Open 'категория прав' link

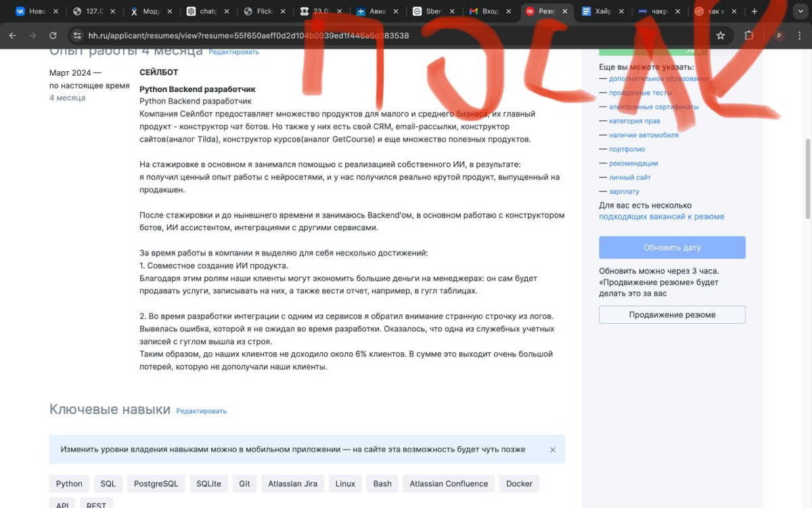(634, 121)
